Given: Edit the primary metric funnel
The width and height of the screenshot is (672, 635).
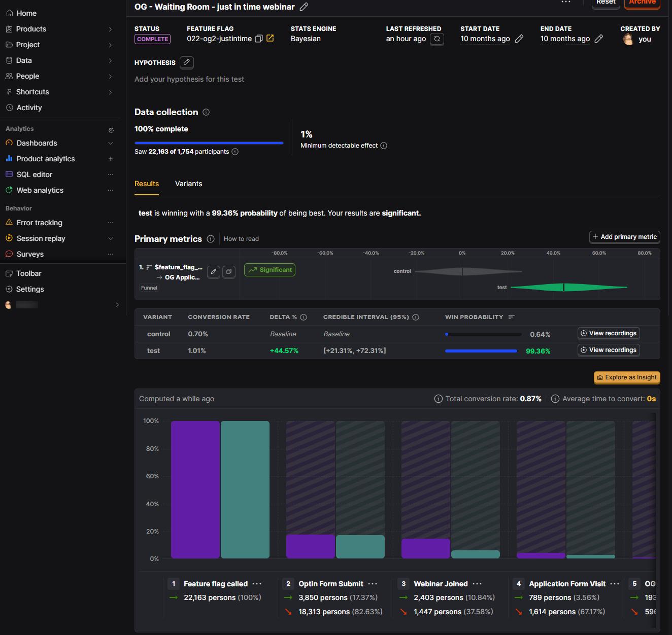Looking at the screenshot, I should [x=214, y=272].
